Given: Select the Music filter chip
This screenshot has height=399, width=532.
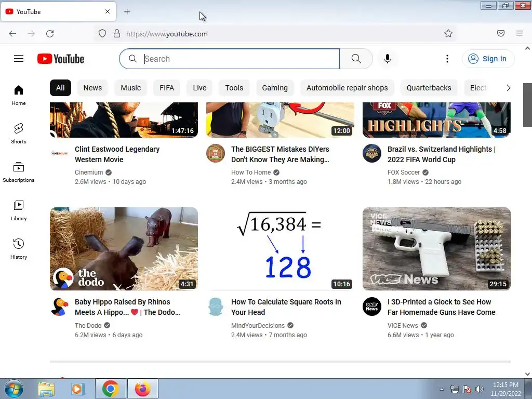Looking at the screenshot, I should (x=130, y=88).
